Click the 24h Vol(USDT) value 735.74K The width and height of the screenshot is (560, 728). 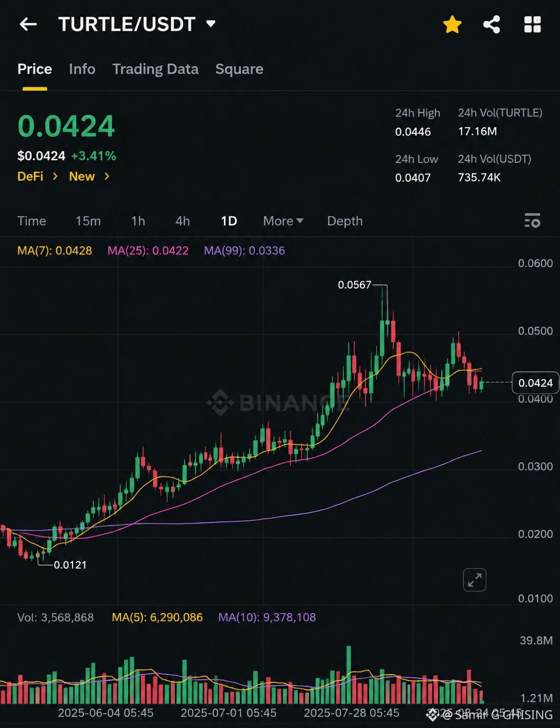coord(479,177)
